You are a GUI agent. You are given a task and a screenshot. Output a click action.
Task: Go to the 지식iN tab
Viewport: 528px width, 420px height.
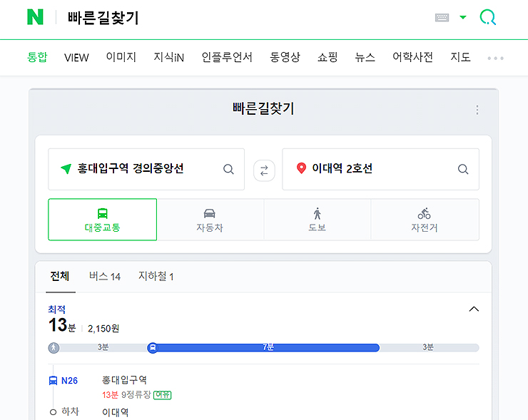click(168, 57)
